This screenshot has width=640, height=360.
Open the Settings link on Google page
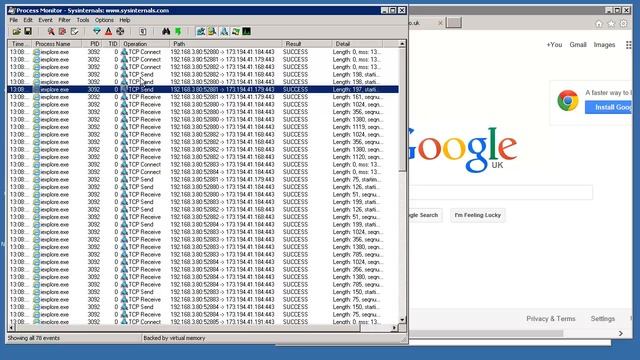coord(602,319)
